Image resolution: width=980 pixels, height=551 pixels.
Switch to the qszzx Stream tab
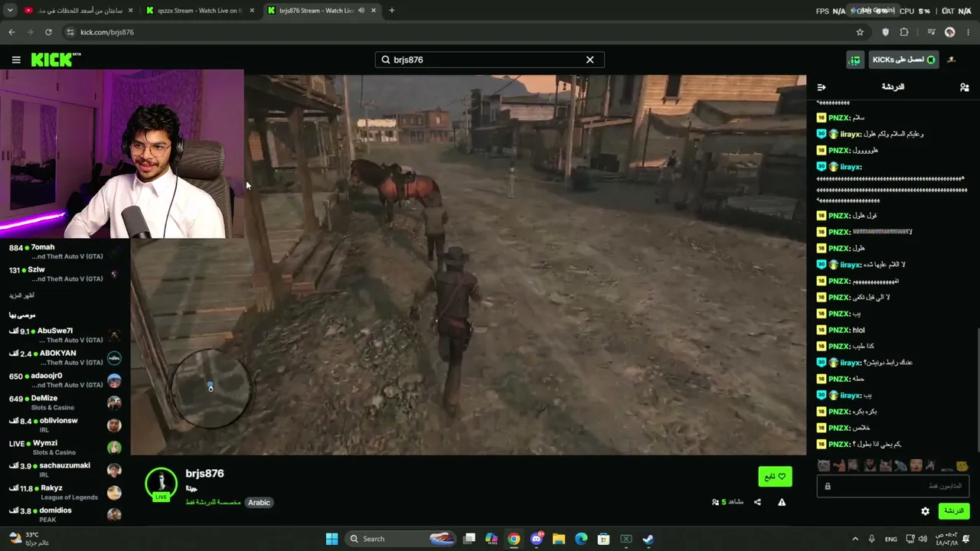pos(202,11)
